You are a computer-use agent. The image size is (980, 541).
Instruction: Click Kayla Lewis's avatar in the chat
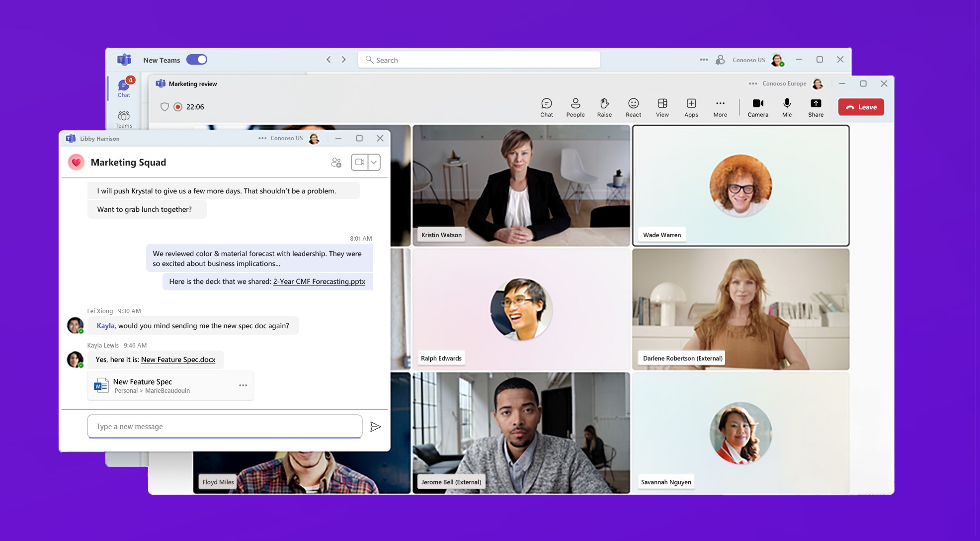tap(75, 360)
